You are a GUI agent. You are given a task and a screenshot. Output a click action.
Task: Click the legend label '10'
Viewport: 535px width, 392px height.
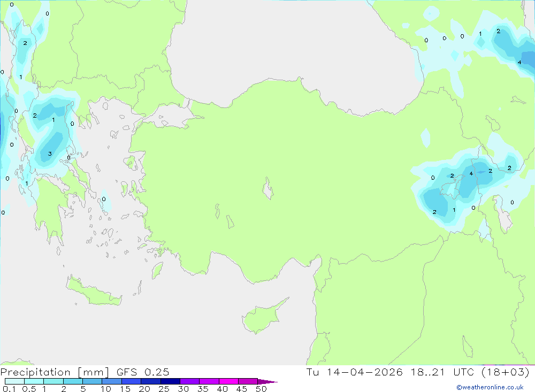pyautogui.click(x=106, y=389)
